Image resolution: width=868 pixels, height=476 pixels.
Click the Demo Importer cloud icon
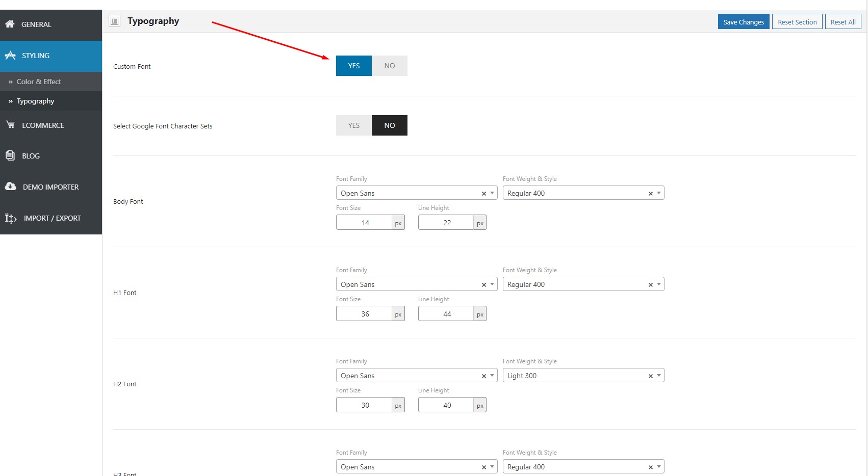pyautogui.click(x=11, y=187)
